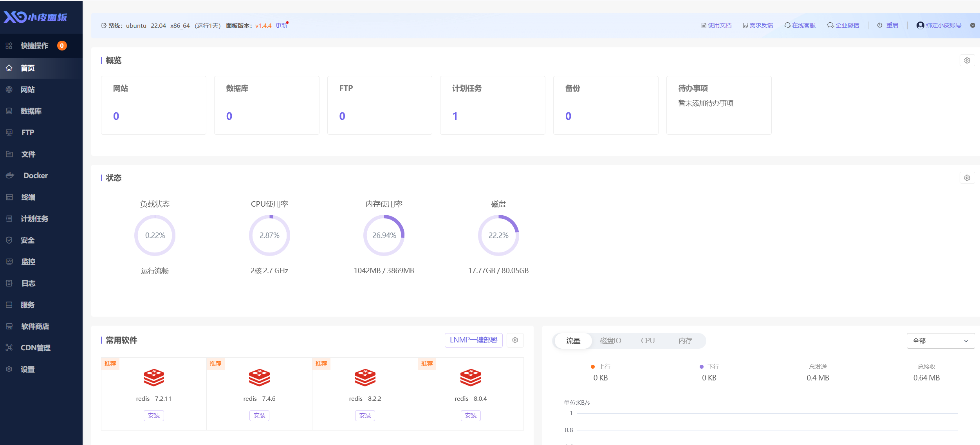
Task: Click the orange 0 badge on 快捷操作
Action: point(62,46)
